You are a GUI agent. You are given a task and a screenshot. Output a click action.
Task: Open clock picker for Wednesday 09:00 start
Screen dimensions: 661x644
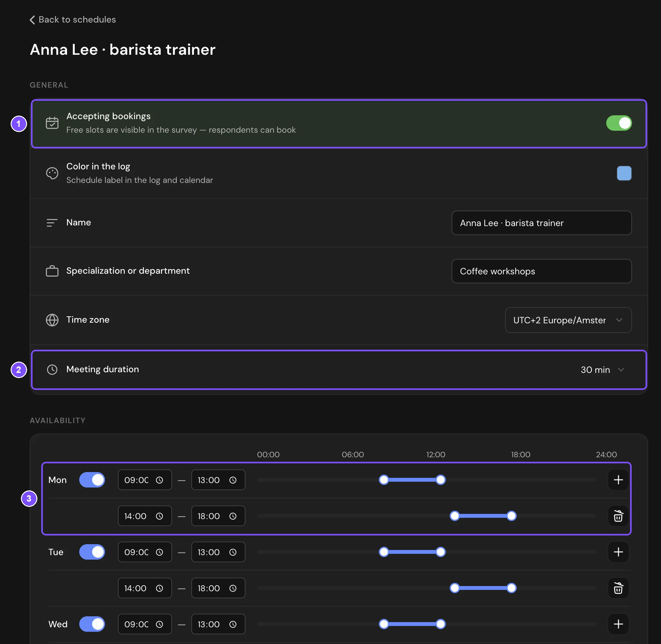click(x=160, y=624)
